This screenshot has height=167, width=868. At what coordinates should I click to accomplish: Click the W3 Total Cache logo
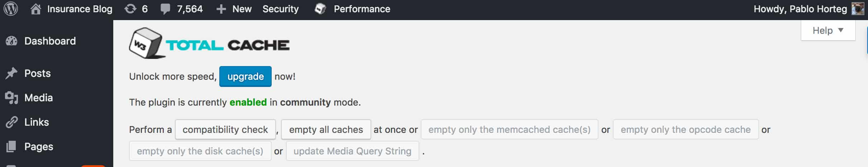[x=209, y=43]
